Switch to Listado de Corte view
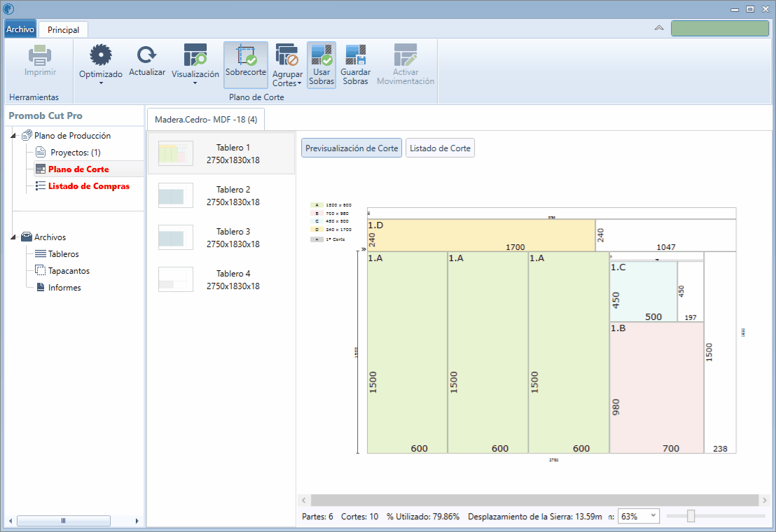The image size is (776, 532). (440, 148)
